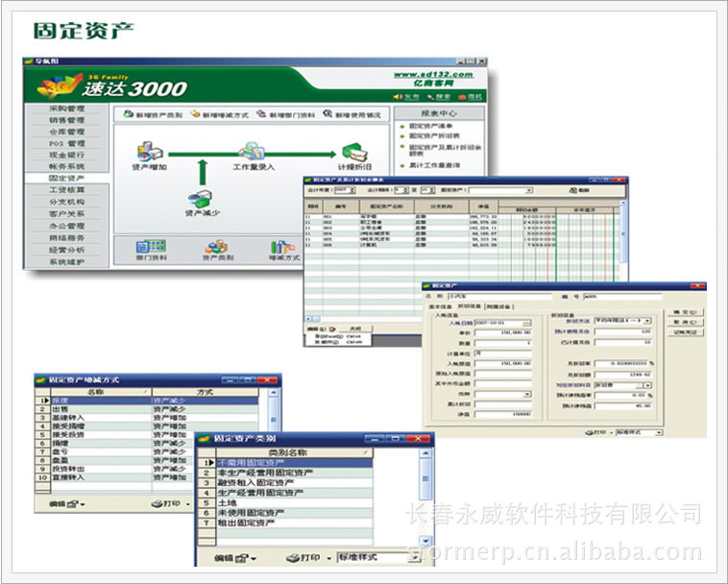Switch to the first tab in the 固定资产 dialog
Screen dimensions: 728x584
pyautogui.click(x=440, y=306)
